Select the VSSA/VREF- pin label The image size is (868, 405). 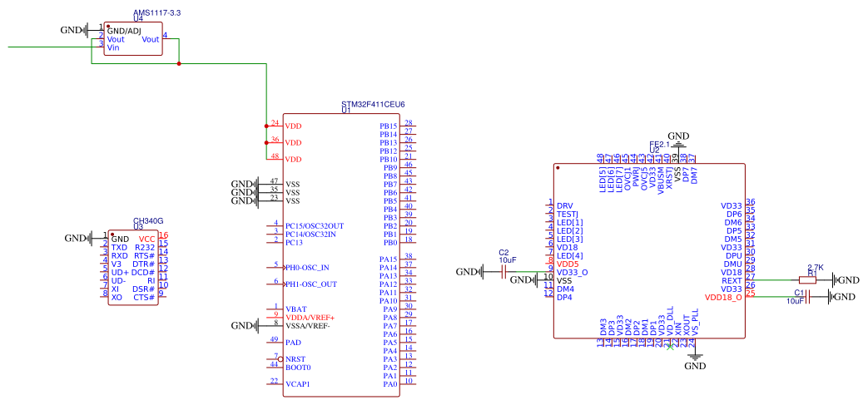307,326
